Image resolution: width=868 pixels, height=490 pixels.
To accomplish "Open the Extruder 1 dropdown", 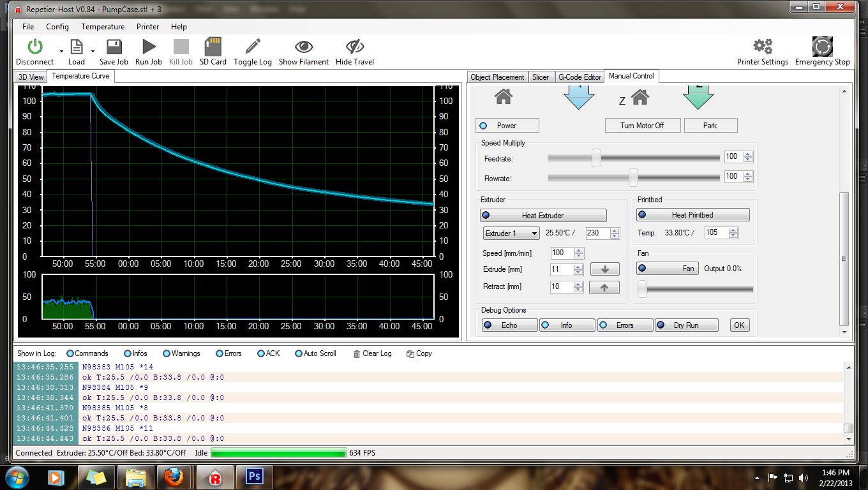I will [512, 234].
